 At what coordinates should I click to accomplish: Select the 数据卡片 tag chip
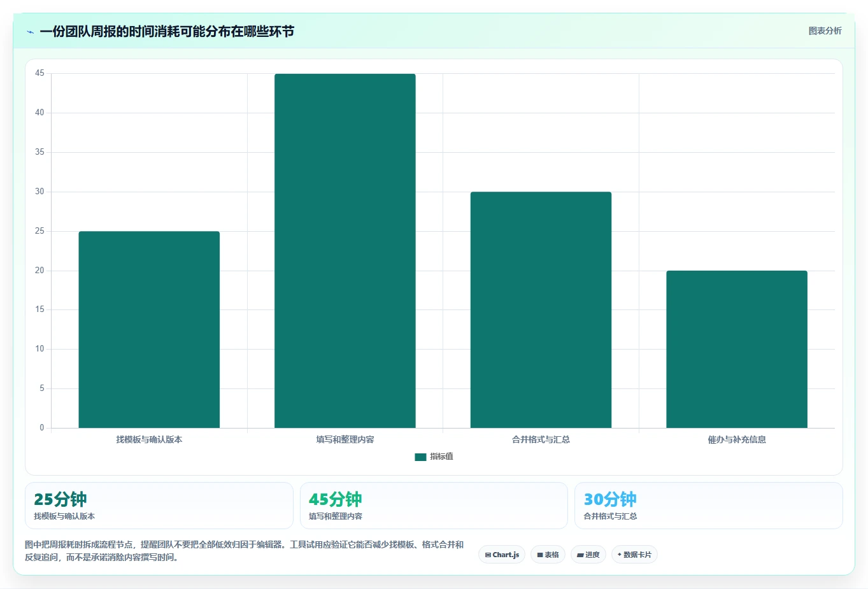click(x=634, y=555)
